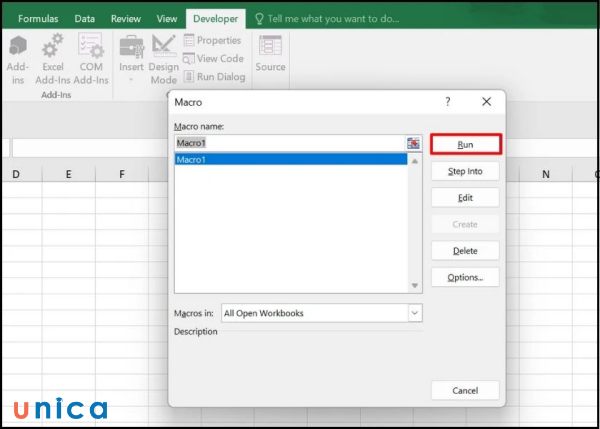600x429 pixels.
Task: Click the Macro name text field
Action: [x=290, y=143]
